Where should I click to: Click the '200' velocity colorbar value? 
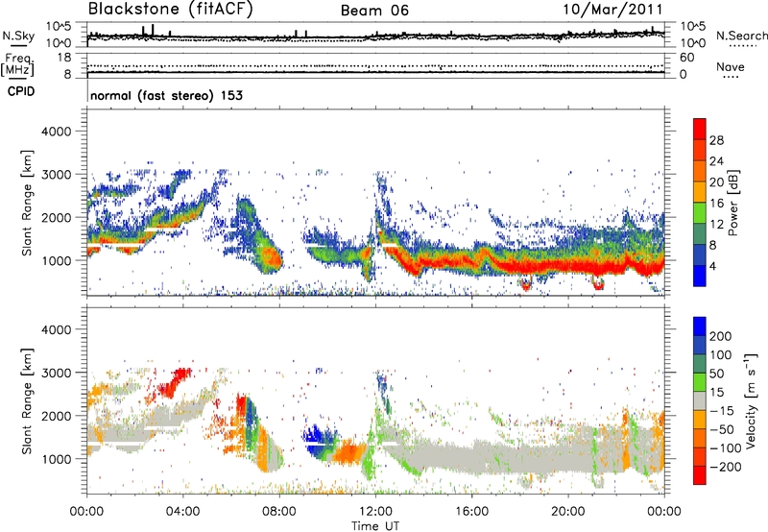click(721, 336)
